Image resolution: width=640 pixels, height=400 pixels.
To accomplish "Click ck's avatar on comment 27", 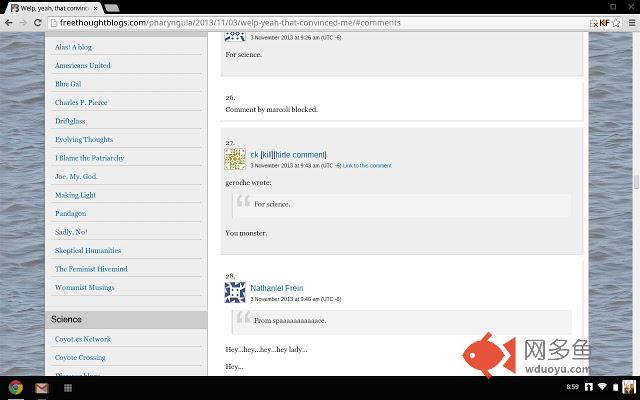I will [235, 159].
